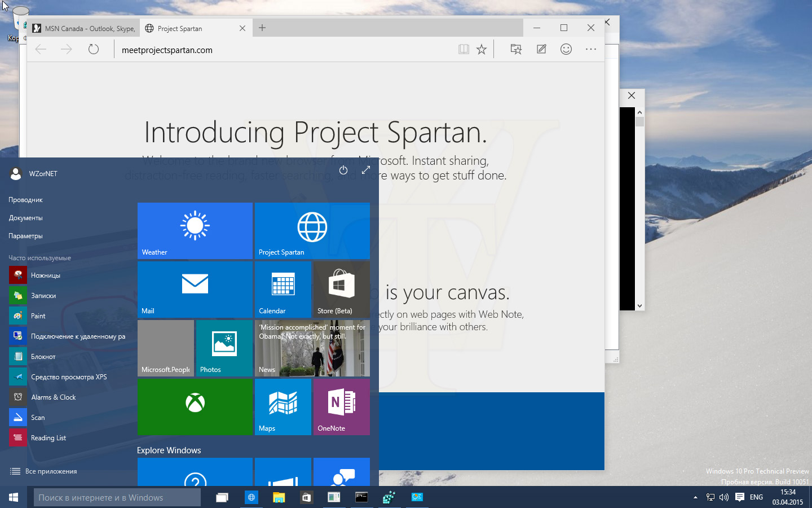Focus the taskbar search box
This screenshot has width=812, height=508.
117,497
